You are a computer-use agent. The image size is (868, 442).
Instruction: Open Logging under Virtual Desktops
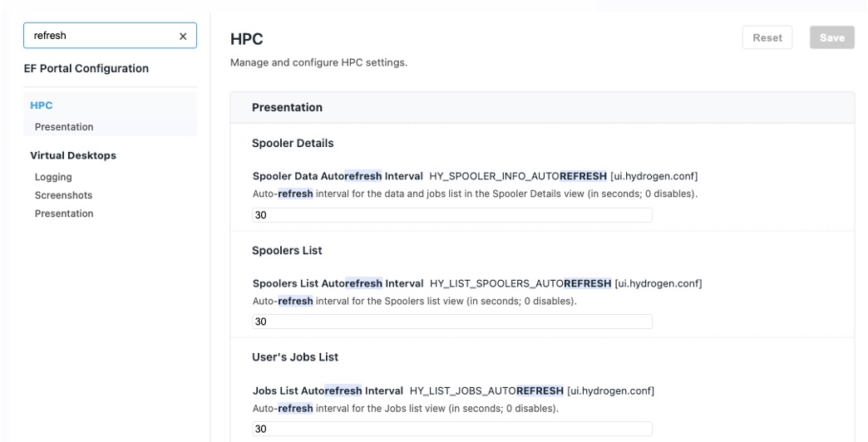53,177
